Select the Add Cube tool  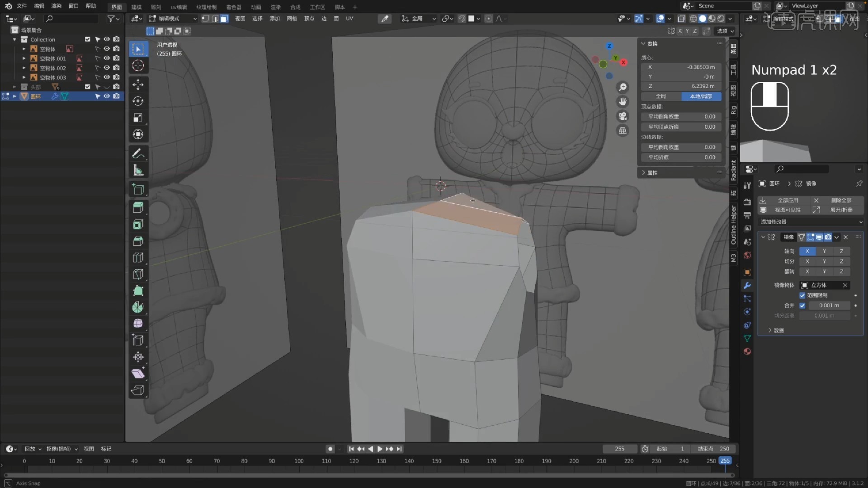point(138,189)
